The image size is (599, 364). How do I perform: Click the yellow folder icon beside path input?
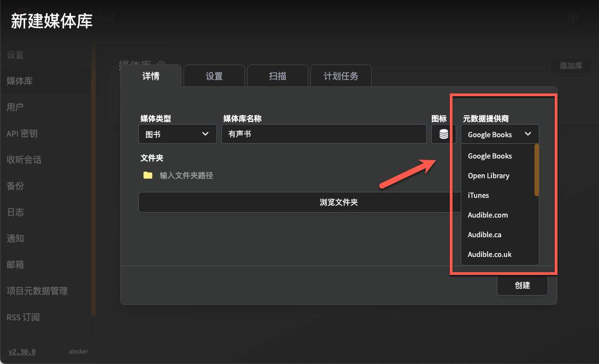tap(148, 175)
